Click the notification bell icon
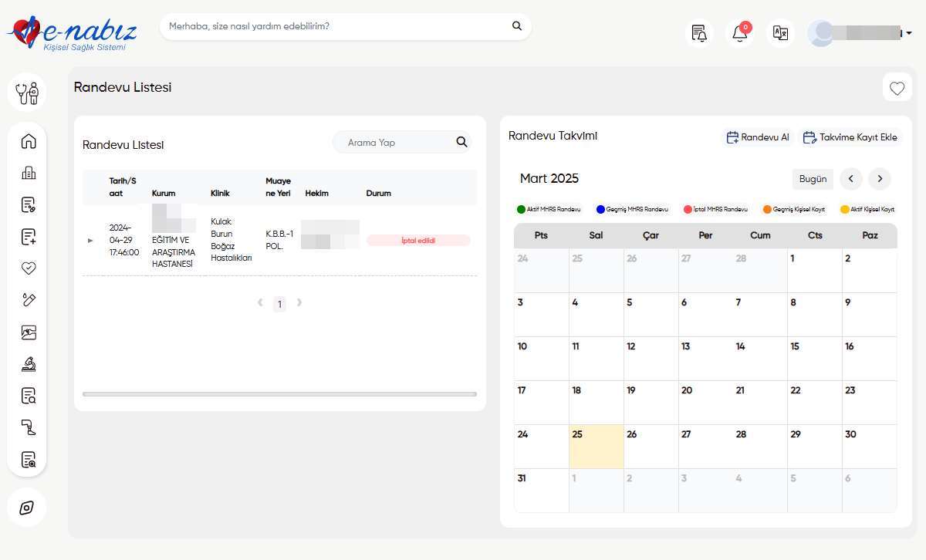Image resolution: width=926 pixels, height=560 pixels. click(x=740, y=33)
